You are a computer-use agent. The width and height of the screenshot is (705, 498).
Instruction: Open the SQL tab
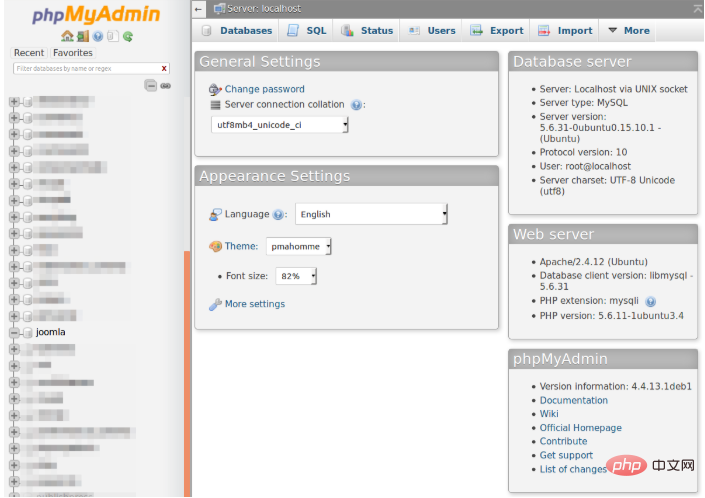click(x=306, y=31)
